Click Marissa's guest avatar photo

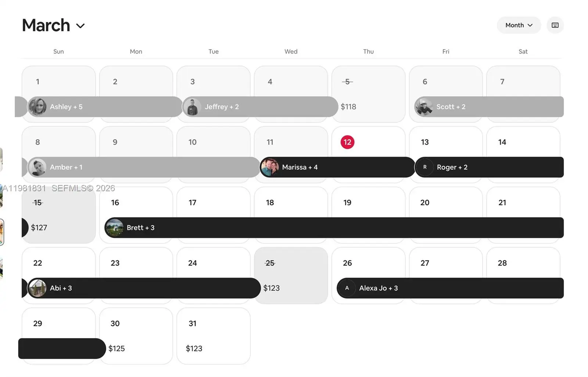270,167
